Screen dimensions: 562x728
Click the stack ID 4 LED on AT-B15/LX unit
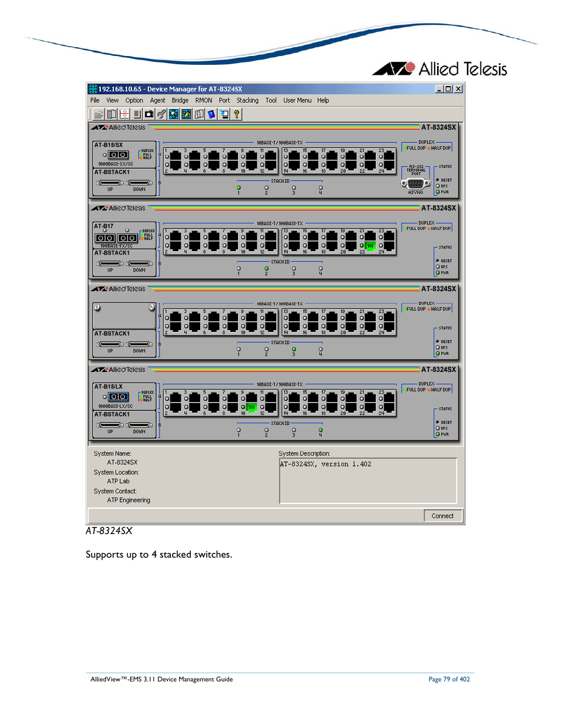tap(320, 430)
